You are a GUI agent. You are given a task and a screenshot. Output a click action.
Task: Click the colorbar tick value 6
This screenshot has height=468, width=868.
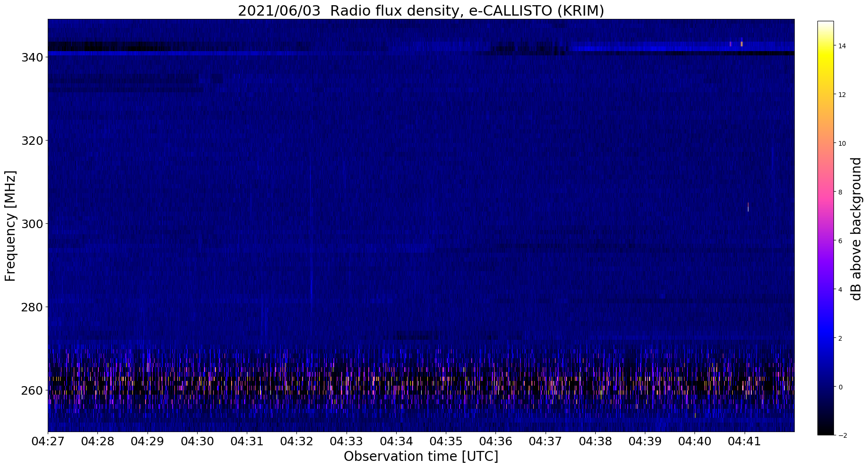(840, 241)
